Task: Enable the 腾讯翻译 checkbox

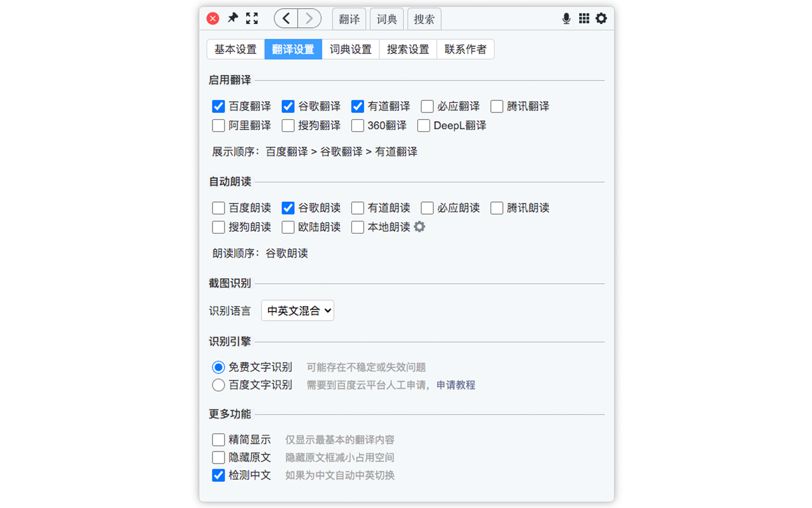Action: [x=497, y=106]
